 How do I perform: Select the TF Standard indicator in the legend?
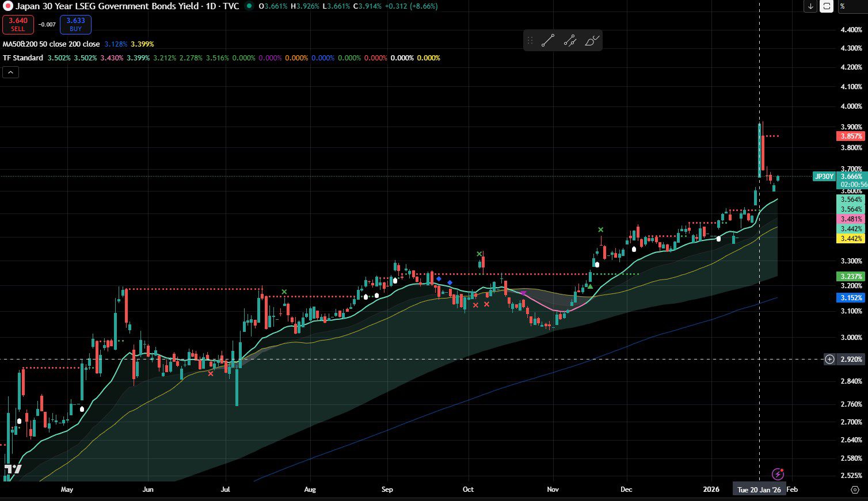(x=23, y=58)
